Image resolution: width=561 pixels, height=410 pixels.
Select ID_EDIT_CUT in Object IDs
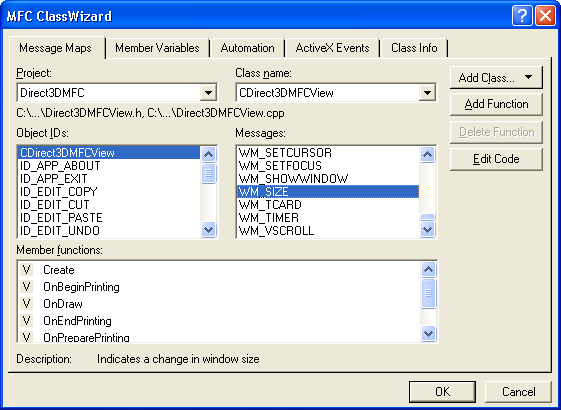pos(109,205)
